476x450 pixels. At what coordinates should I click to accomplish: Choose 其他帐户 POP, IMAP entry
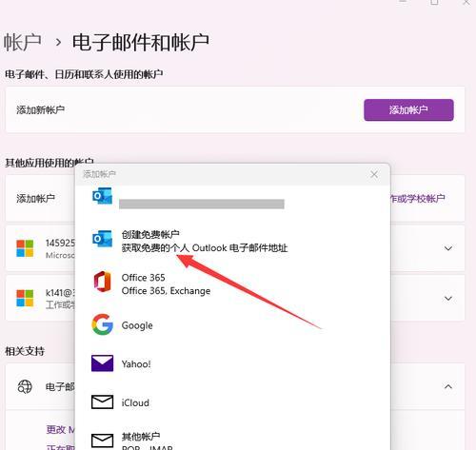tap(148, 441)
